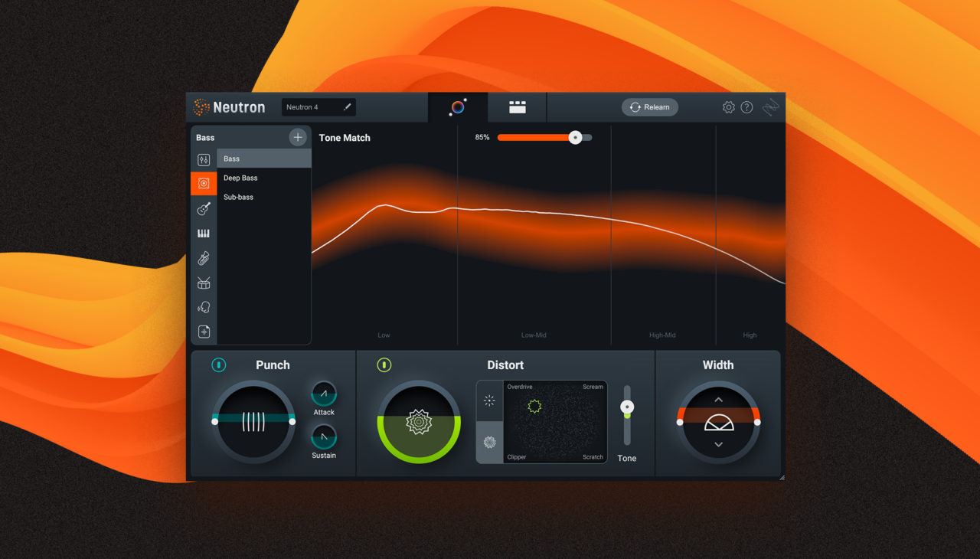The width and height of the screenshot is (980, 559).
Task: Select the Vocals instrument icon in the sidebar
Action: click(x=203, y=308)
